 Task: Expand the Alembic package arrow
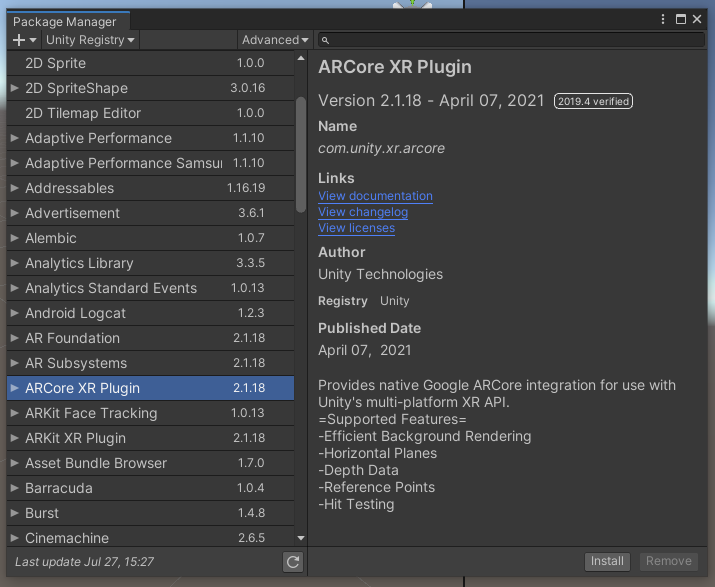click(x=15, y=238)
